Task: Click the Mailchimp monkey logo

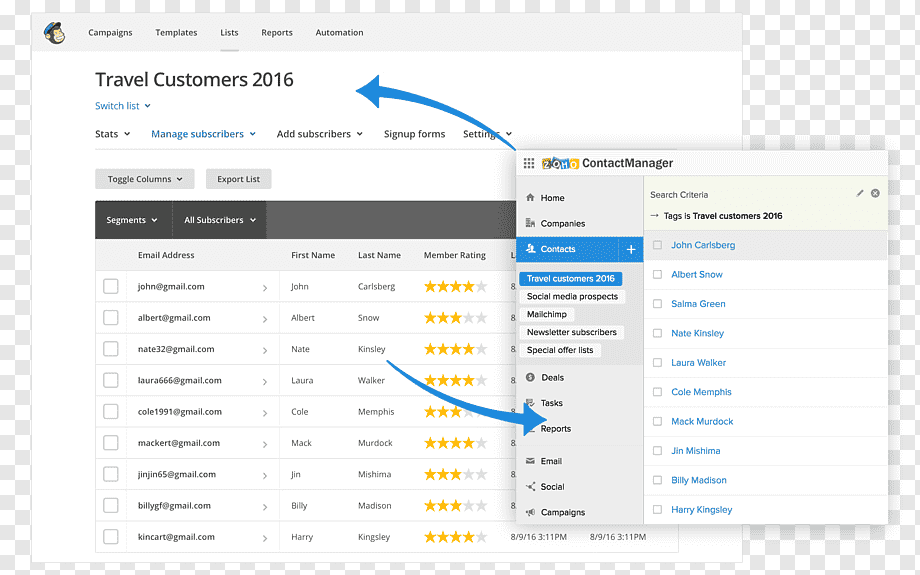Action: click(55, 33)
